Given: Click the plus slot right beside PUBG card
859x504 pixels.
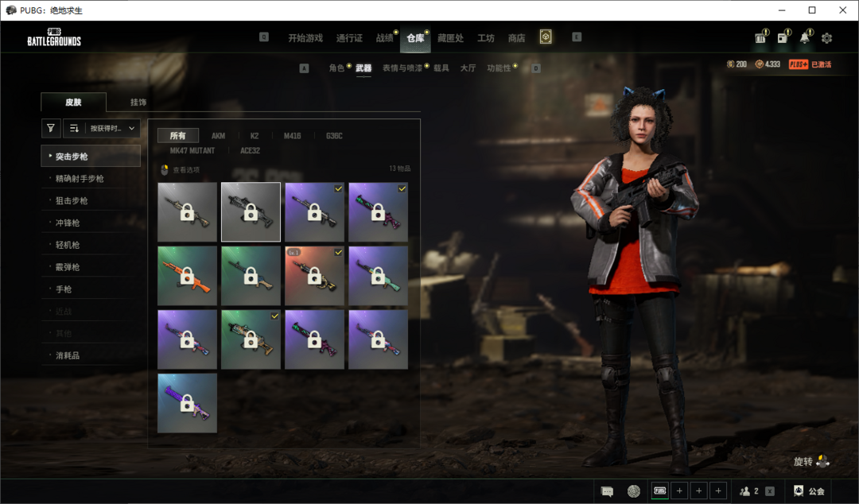Looking at the screenshot, I should (679, 490).
